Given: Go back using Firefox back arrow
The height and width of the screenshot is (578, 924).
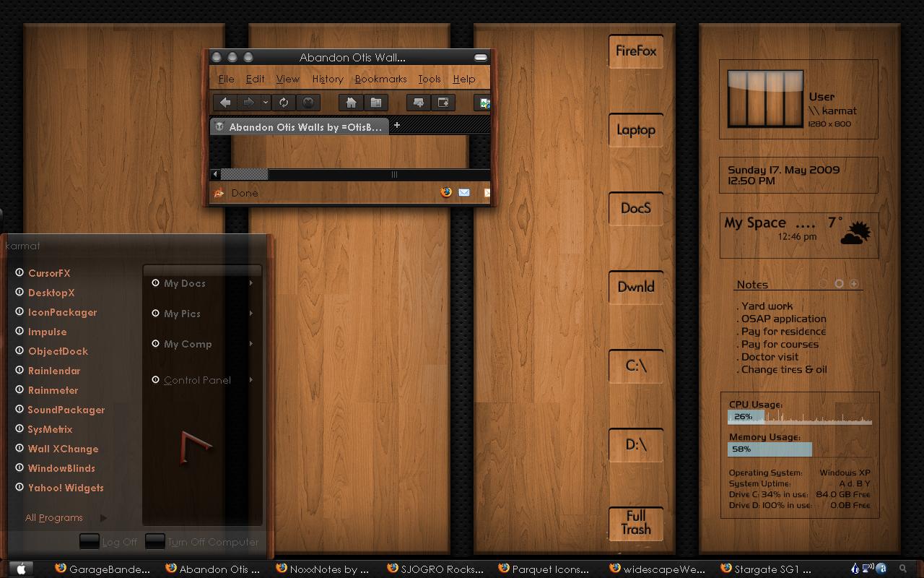Looking at the screenshot, I should (225, 103).
